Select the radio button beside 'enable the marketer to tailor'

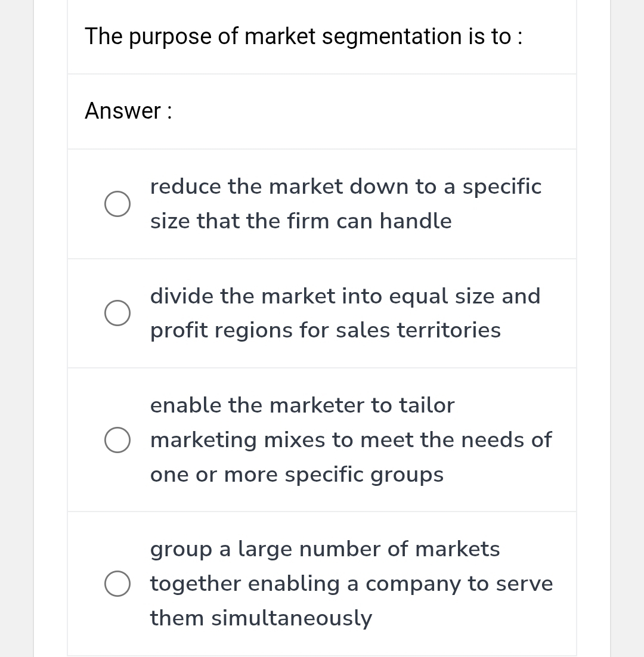[117, 439]
